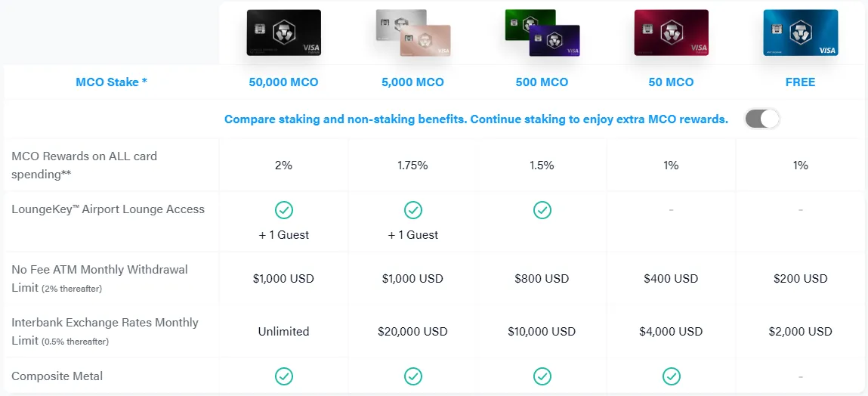Viewport: 868px width, 396px height.
Task: Click lounge access checkmark for 500 MCO
Action: tap(542, 210)
